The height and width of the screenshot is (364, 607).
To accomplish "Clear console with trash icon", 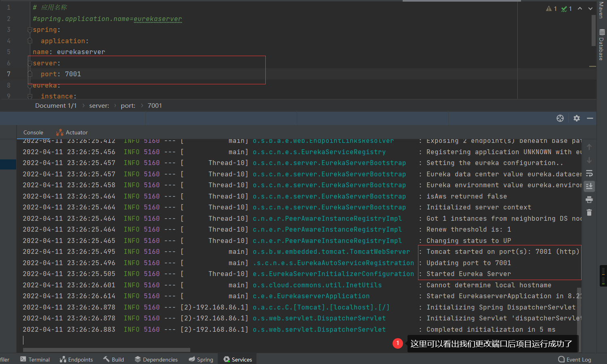I will [x=589, y=212].
